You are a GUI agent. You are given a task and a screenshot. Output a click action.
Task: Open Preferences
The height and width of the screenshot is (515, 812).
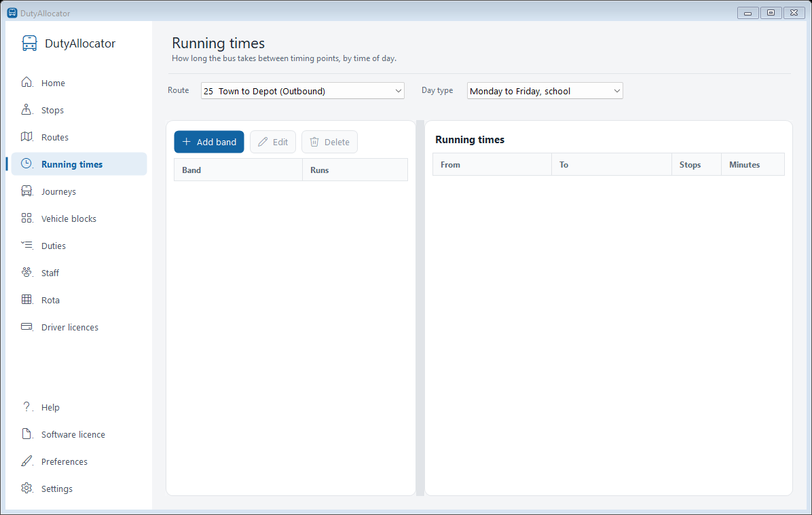tap(79, 461)
